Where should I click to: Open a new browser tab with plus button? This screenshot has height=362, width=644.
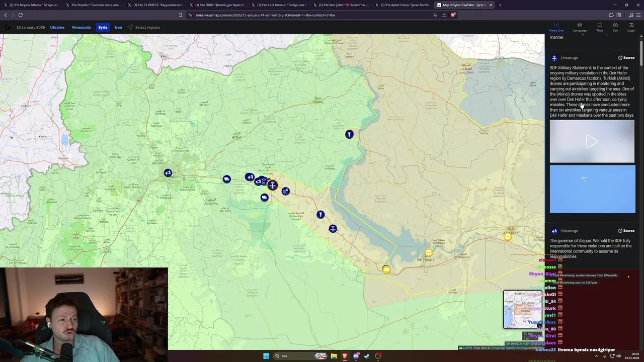(500, 5)
